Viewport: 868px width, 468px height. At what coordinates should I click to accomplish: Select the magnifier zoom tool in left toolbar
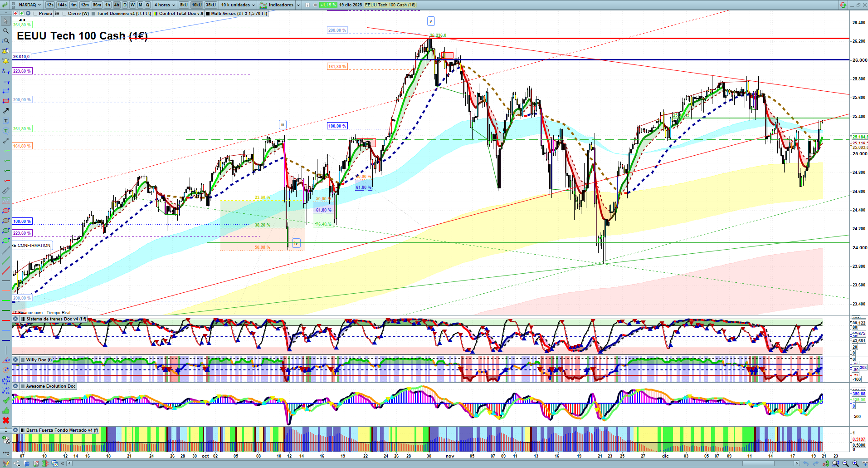[x=6, y=31]
